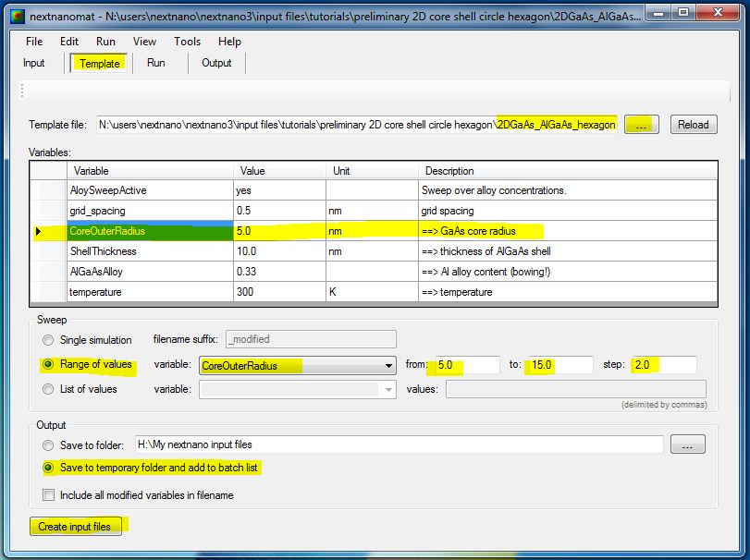Image resolution: width=750 pixels, height=560 pixels.
Task: Click the Reload button
Action: click(x=693, y=125)
